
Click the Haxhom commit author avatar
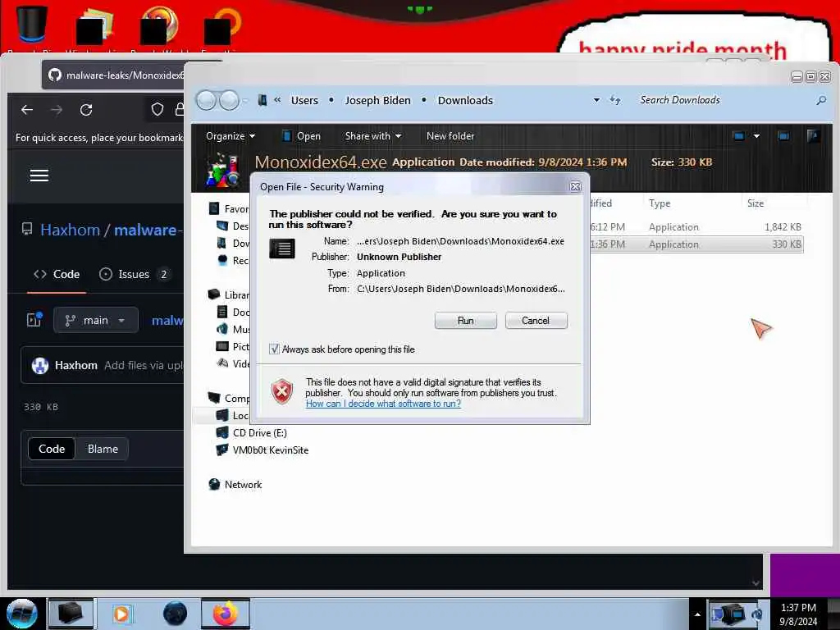tap(40, 365)
